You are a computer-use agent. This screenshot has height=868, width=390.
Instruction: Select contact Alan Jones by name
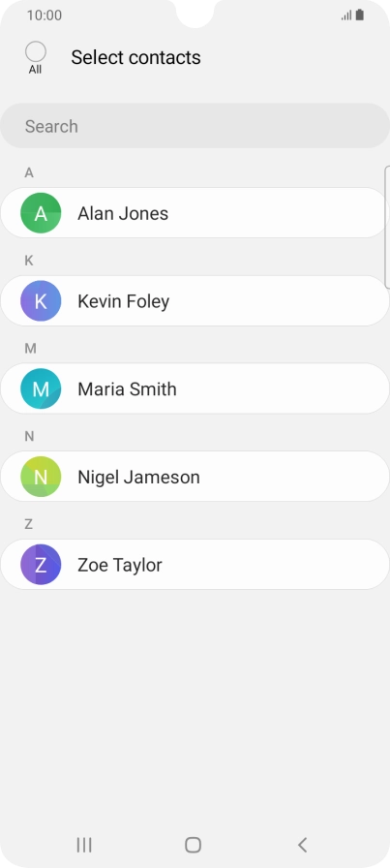(123, 213)
